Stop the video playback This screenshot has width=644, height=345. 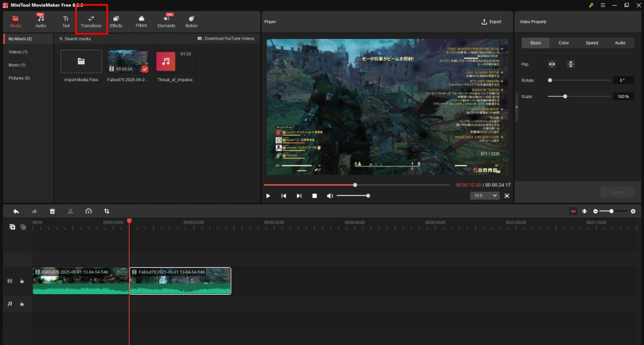(314, 196)
